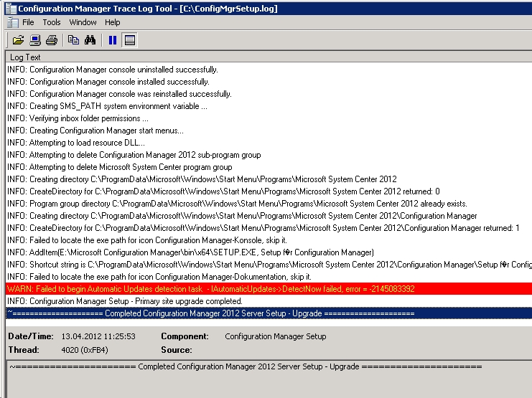Open the Help menu
The height and width of the screenshot is (398, 532).
(113, 22)
